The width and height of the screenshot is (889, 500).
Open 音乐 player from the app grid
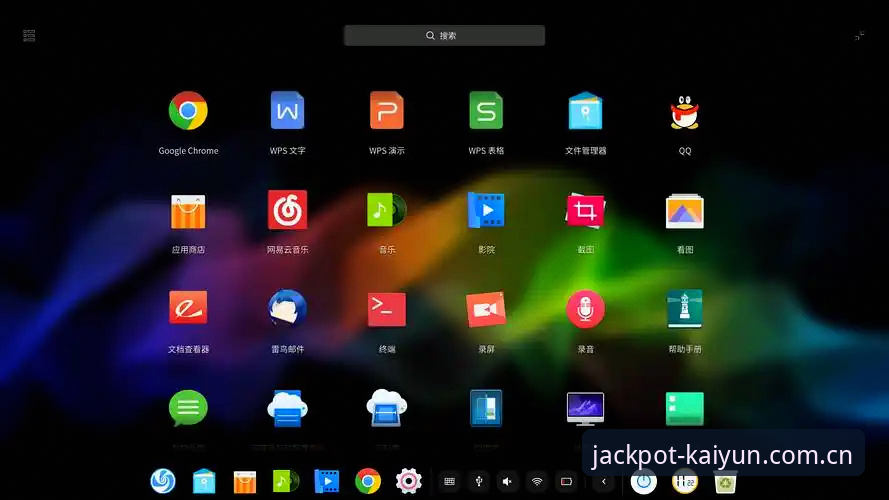click(387, 210)
